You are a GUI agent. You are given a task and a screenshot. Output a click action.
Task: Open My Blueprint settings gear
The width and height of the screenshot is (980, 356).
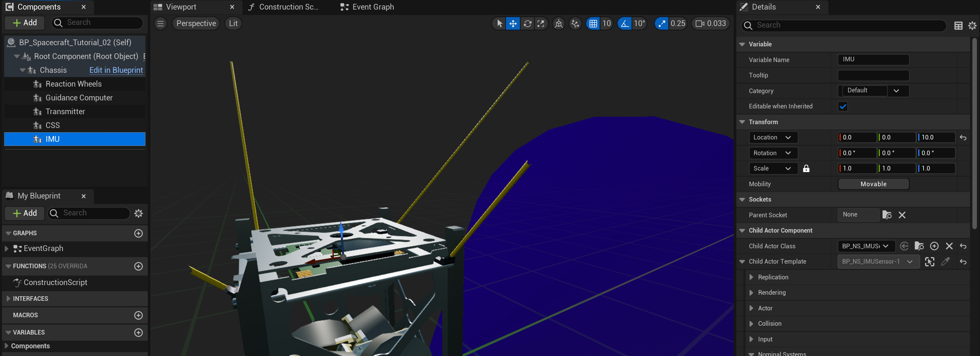pos(139,213)
